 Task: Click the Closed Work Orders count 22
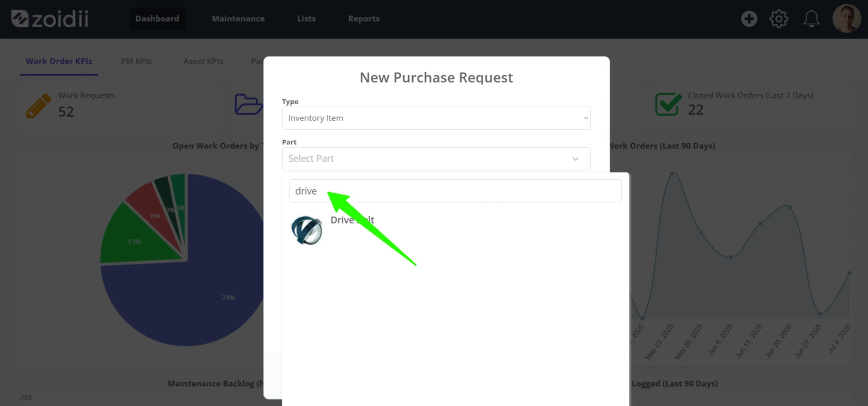tap(696, 109)
